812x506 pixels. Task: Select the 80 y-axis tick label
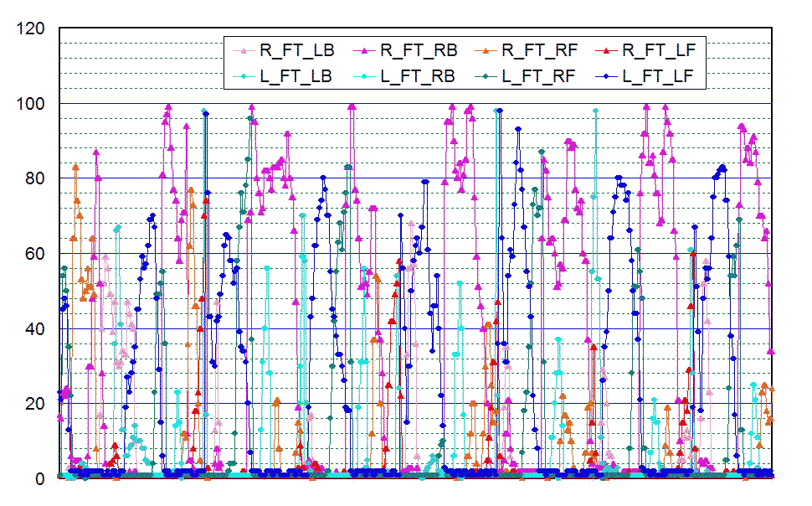pyautogui.click(x=36, y=178)
